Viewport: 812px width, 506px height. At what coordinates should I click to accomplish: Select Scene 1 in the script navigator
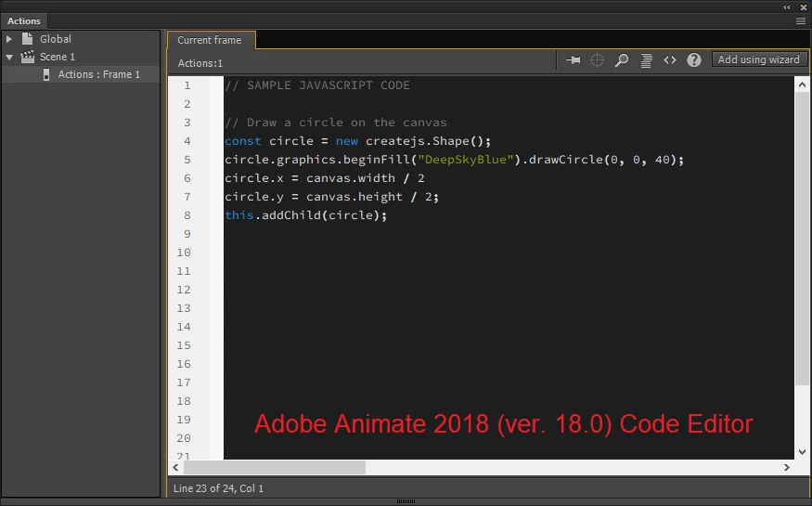58,57
